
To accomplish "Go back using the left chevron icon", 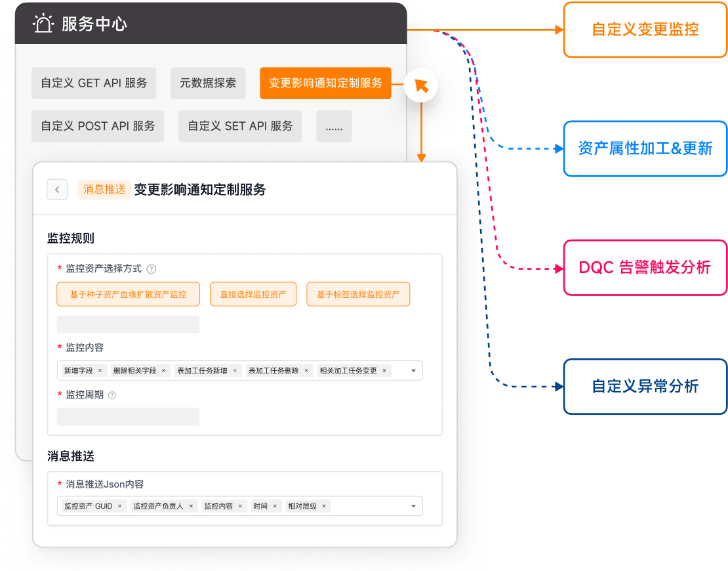I will [x=57, y=190].
